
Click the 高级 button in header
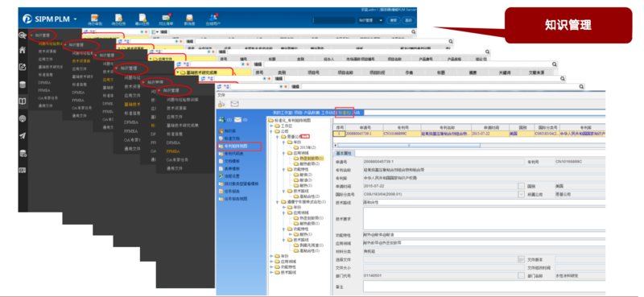tap(408, 20)
